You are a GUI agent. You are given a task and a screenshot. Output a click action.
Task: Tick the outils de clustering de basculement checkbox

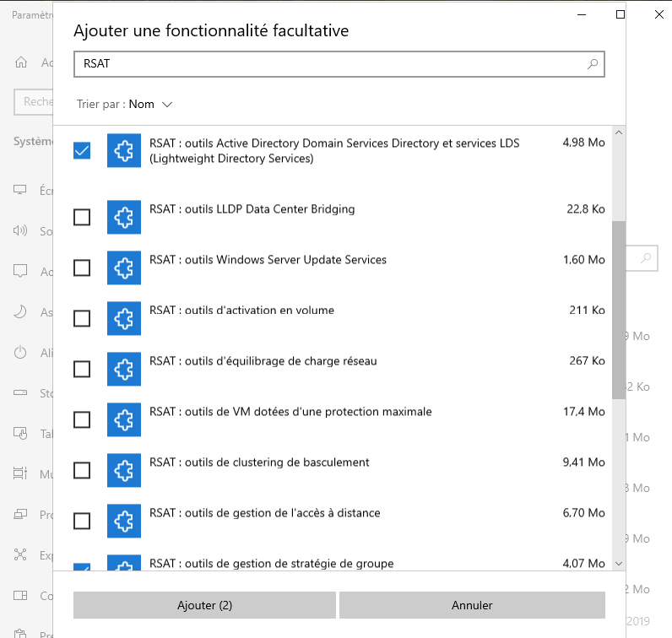pyautogui.click(x=82, y=471)
